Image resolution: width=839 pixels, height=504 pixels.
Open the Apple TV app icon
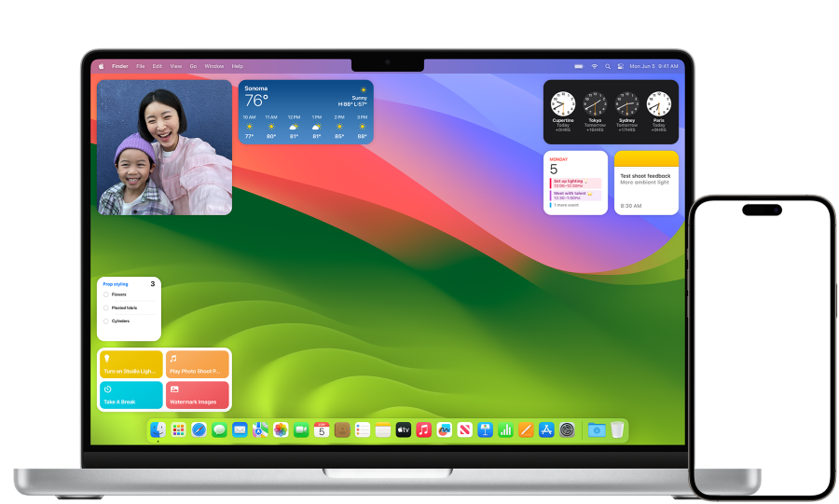pyautogui.click(x=404, y=429)
